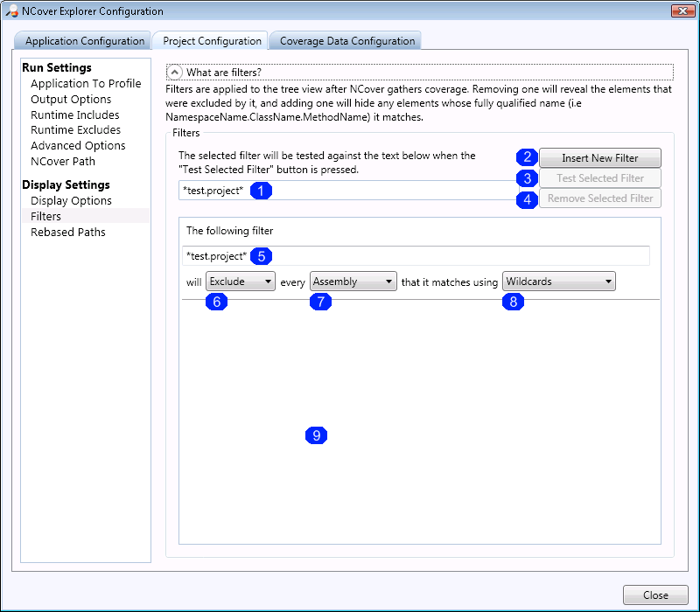700x612 pixels.
Task: Open Application To Profile settings
Action: tap(86, 83)
